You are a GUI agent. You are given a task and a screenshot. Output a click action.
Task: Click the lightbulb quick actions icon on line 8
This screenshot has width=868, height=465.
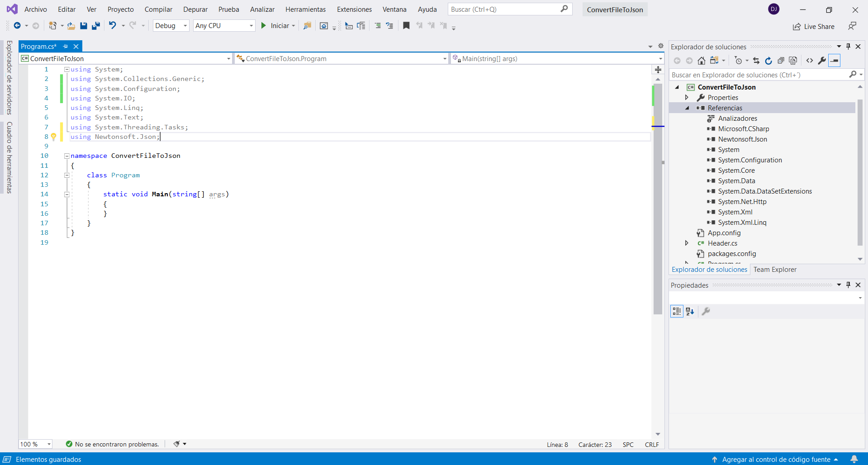pos(53,137)
